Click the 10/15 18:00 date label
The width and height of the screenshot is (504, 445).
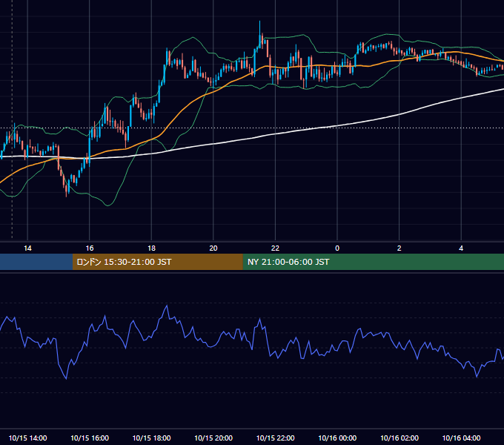tap(151, 438)
